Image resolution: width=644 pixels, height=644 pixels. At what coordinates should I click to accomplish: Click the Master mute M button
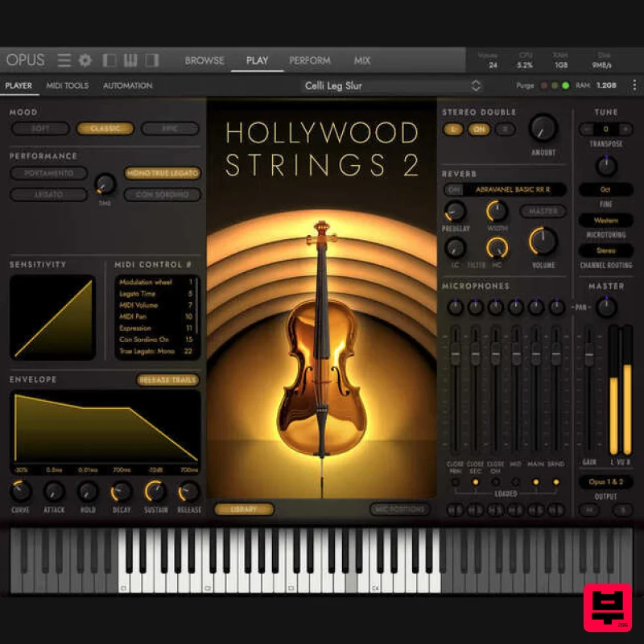coord(589,510)
